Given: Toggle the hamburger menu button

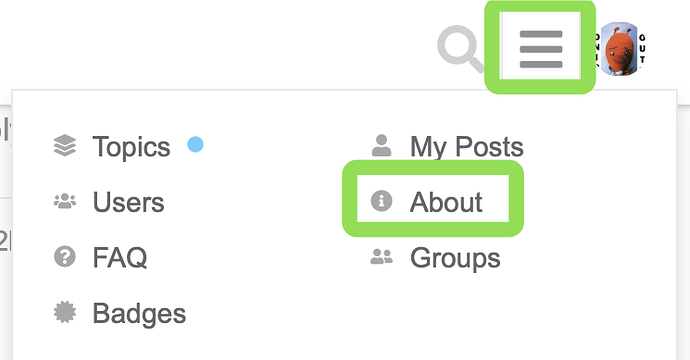Looking at the screenshot, I should tap(541, 49).
